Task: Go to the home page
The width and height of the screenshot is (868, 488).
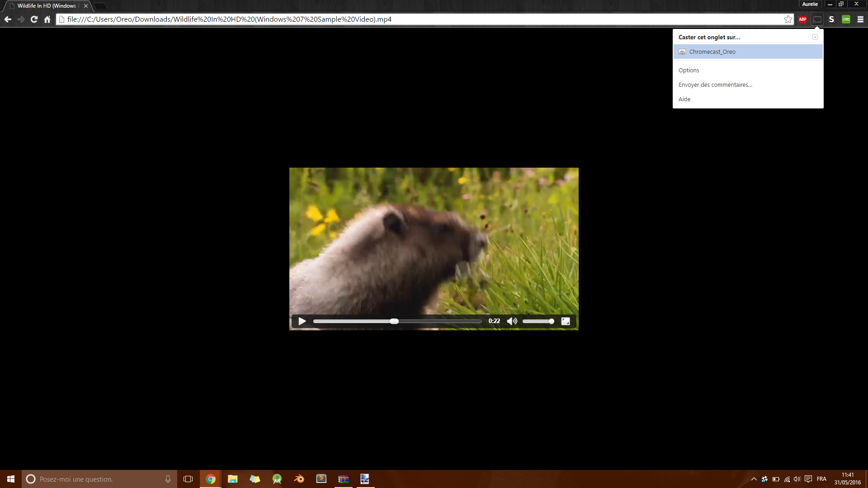Action: coord(47,19)
